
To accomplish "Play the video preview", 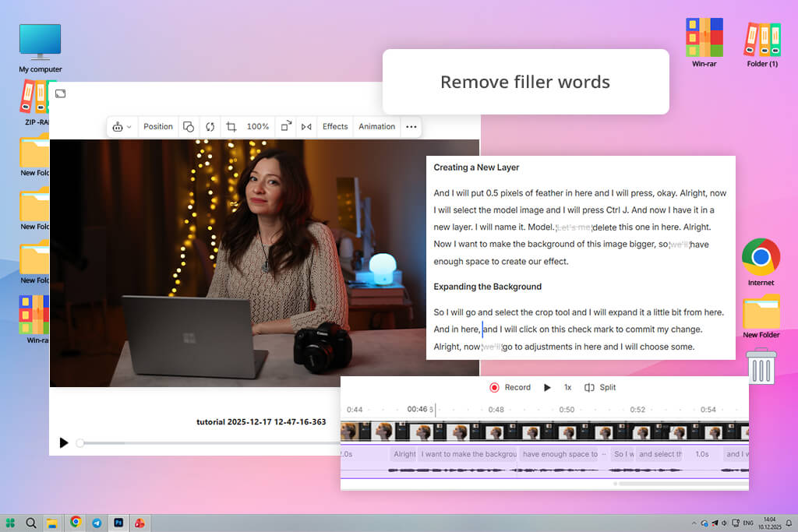I will [x=64, y=442].
